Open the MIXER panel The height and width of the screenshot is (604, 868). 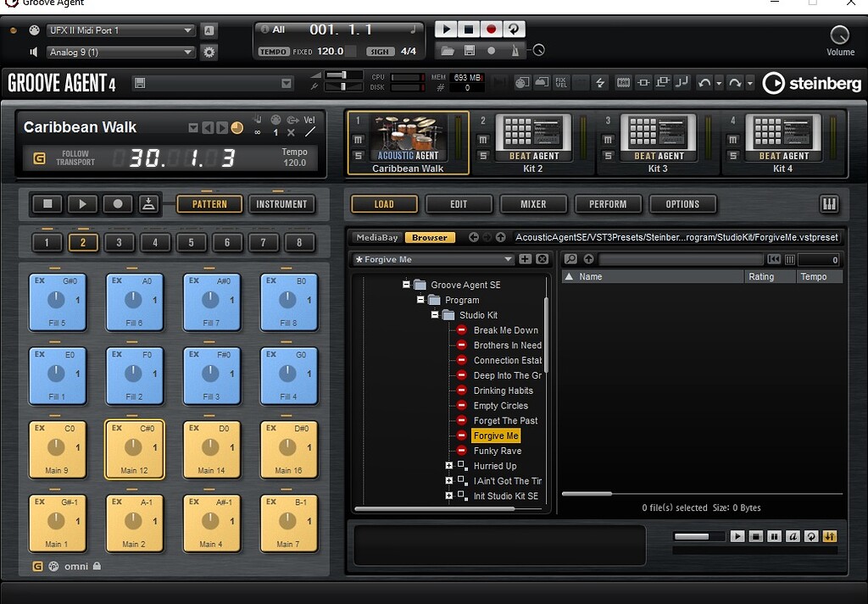click(533, 203)
